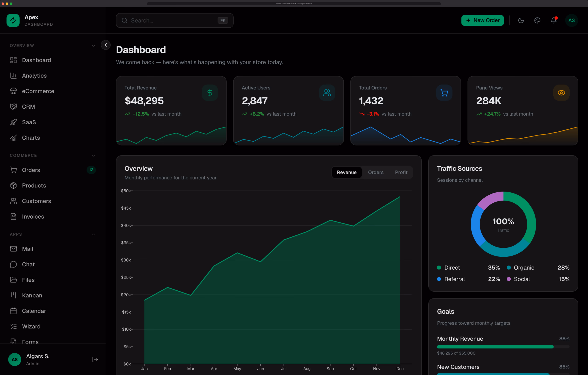
Task: Click the -3.1% orders change value
Action: 373,114
